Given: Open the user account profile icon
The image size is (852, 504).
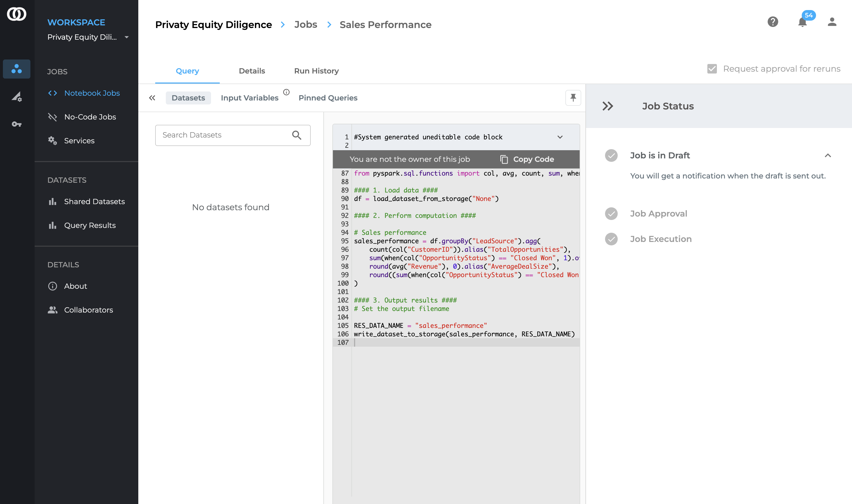Looking at the screenshot, I should click(832, 22).
